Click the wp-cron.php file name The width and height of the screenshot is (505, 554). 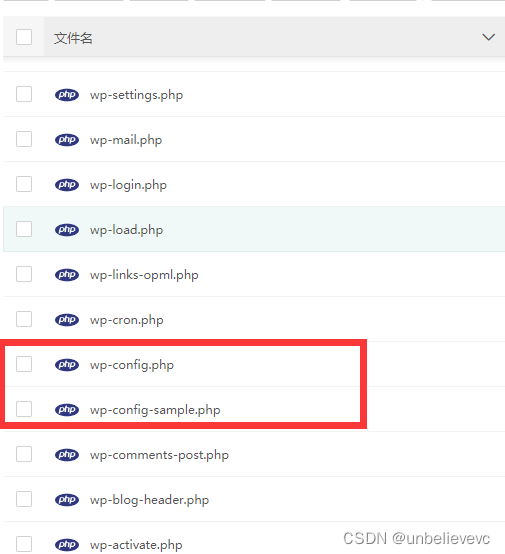point(127,320)
